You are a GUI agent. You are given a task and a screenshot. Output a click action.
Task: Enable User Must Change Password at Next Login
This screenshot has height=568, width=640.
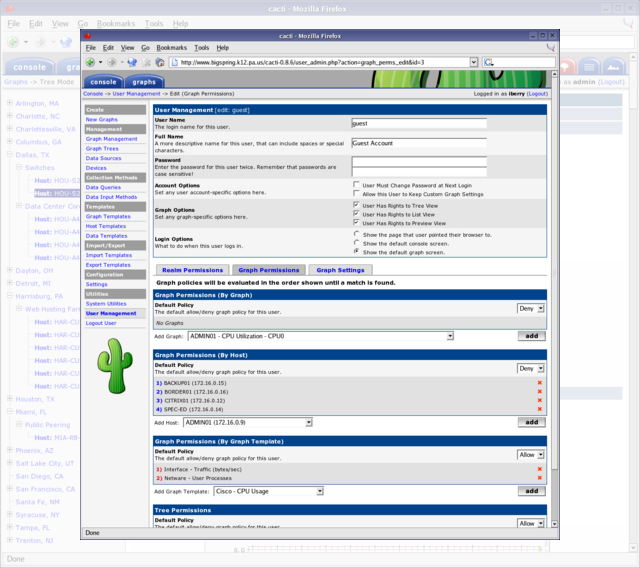pos(356,184)
